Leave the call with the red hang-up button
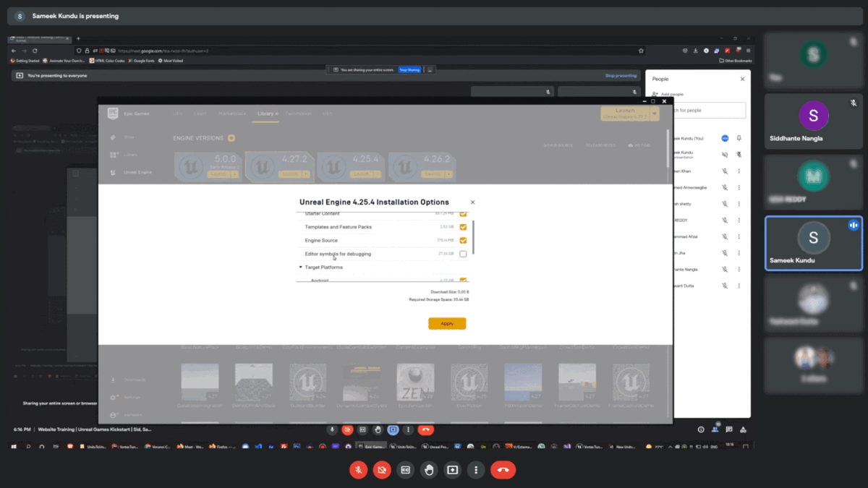 [503, 470]
